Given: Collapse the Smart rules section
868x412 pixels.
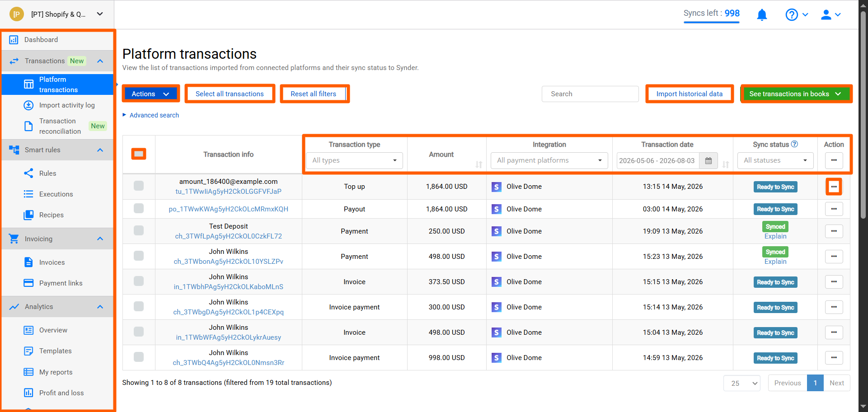Looking at the screenshot, I should coord(100,150).
